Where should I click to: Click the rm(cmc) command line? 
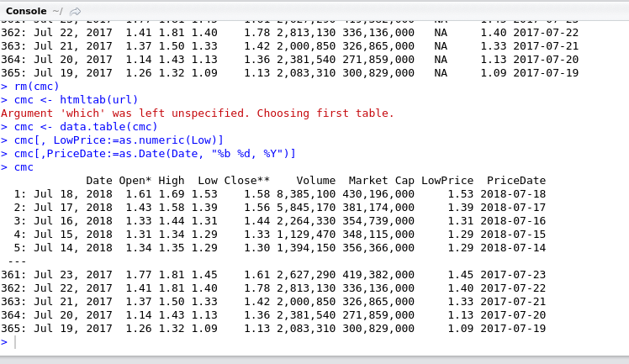[x=37, y=87]
